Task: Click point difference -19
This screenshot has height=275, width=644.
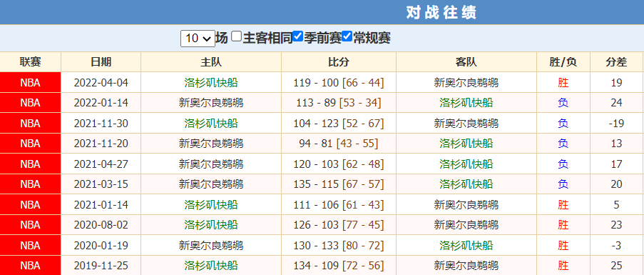Action: (x=616, y=124)
